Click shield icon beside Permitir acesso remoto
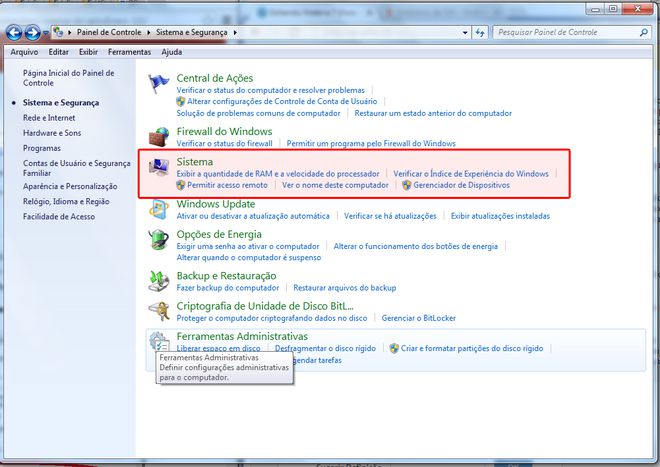This screenshot has width=660, height=467. (x=181, y=185)
